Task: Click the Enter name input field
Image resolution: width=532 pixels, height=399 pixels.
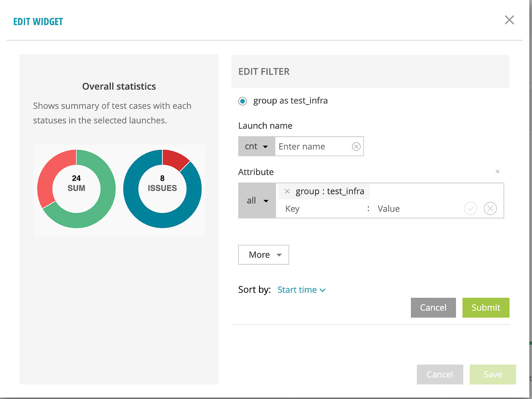Action: 314,146
